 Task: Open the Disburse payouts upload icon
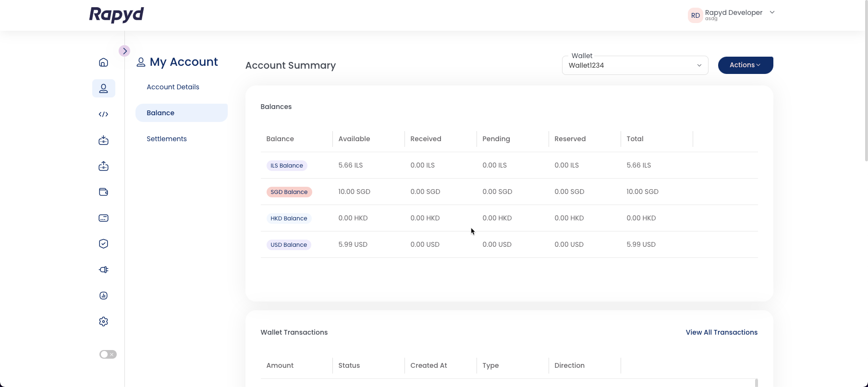coord(103,166)
